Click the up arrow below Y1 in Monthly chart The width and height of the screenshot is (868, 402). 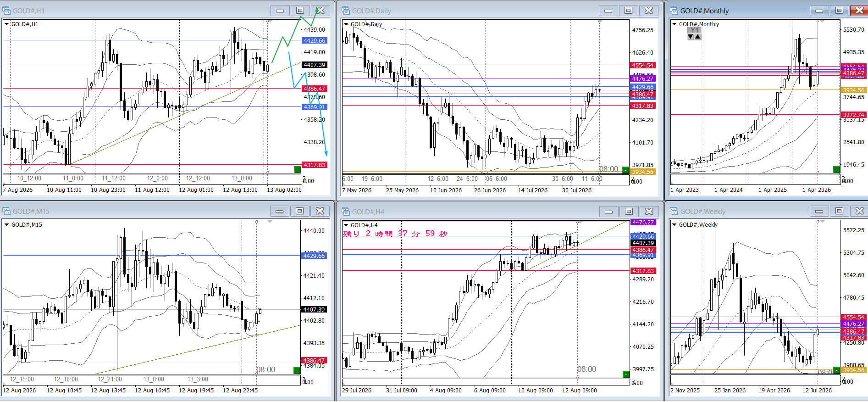pos(698,37)
